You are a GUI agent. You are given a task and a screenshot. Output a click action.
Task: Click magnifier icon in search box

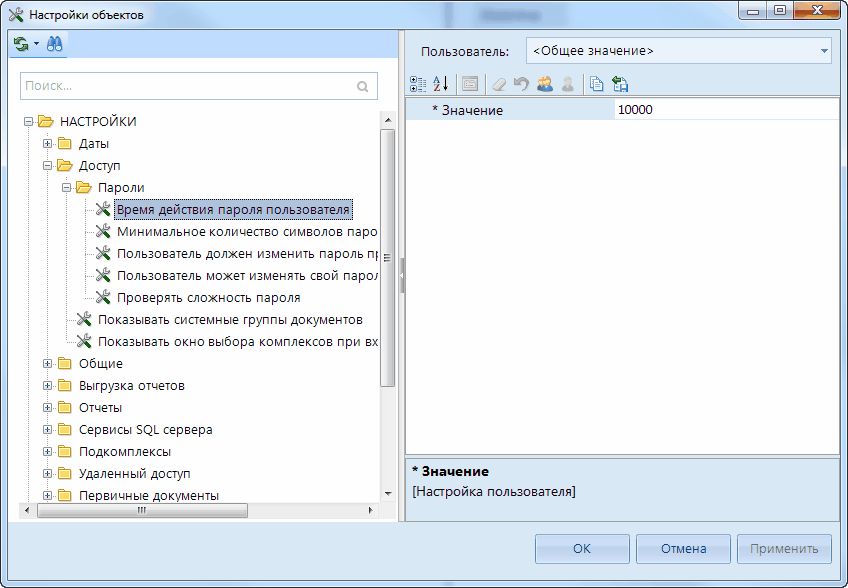363,87
